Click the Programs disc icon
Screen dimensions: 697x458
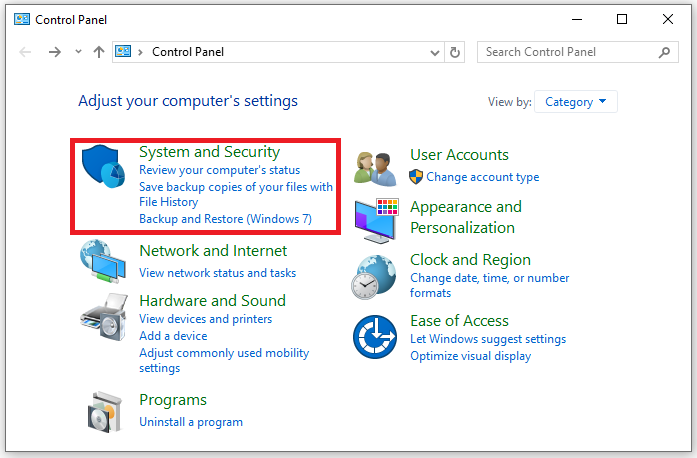point(105,412)
